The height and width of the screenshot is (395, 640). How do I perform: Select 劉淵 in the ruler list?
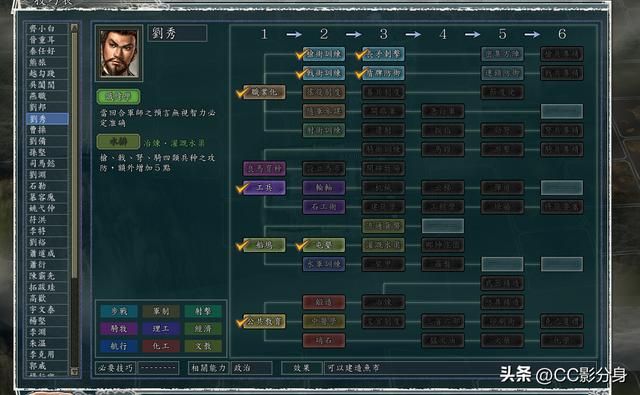click(47, 175)
